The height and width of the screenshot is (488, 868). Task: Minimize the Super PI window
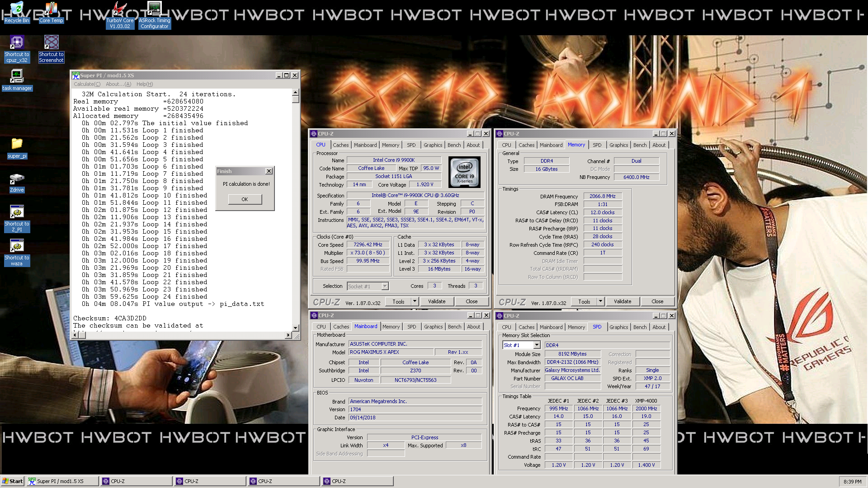[279, 75]
